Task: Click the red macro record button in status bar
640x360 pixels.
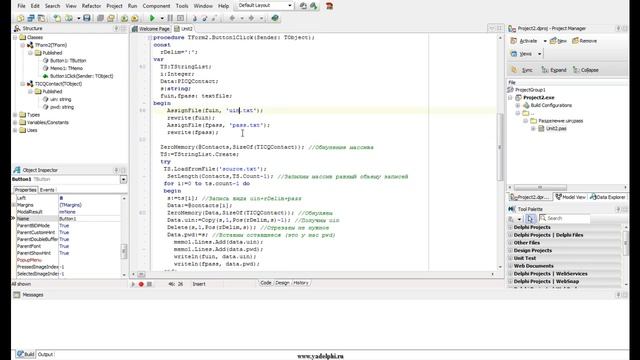Action: coord(141,284)
